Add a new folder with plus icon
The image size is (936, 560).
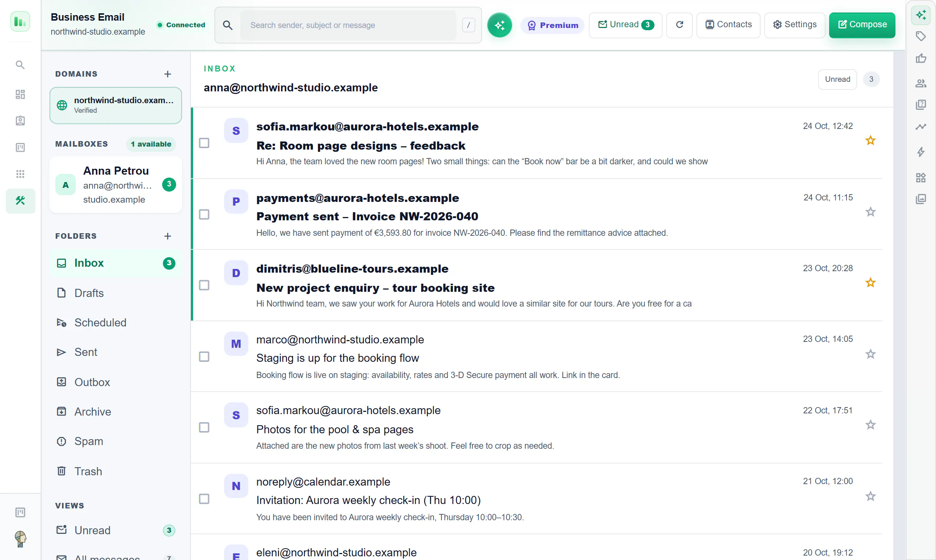[168, 236]
